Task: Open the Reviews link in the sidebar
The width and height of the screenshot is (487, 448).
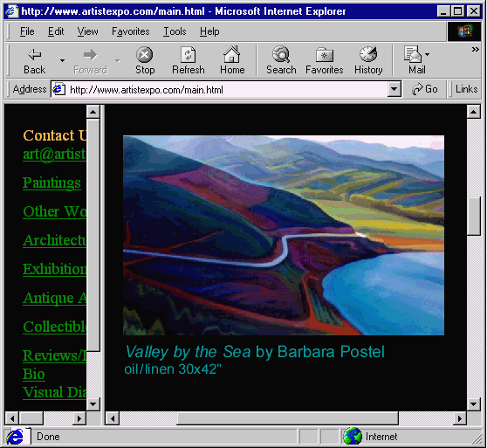Action: [55, 355]
